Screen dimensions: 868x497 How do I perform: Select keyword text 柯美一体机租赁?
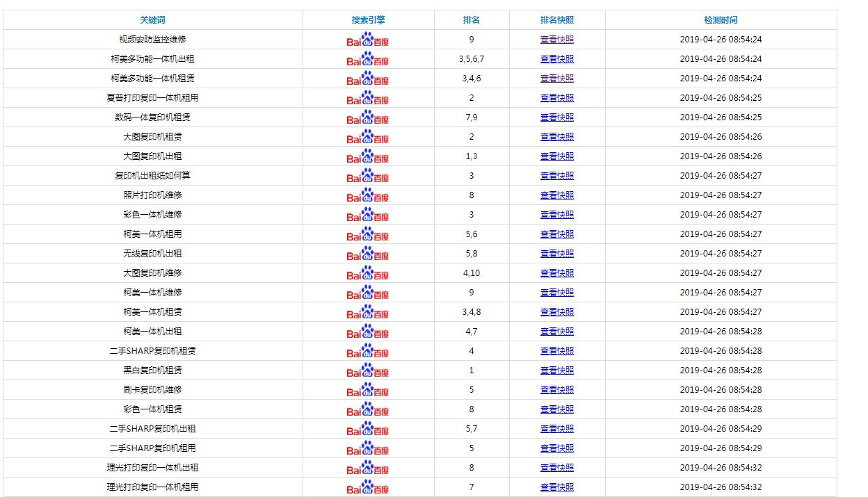152,312
